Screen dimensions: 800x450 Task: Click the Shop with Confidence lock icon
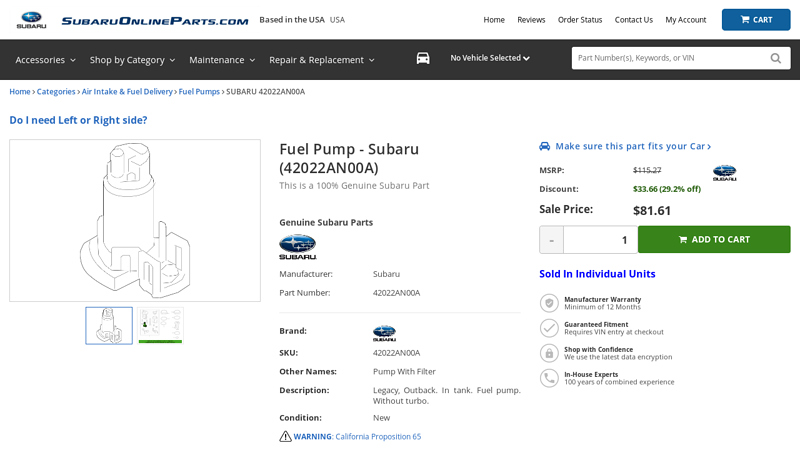(549, 353)
